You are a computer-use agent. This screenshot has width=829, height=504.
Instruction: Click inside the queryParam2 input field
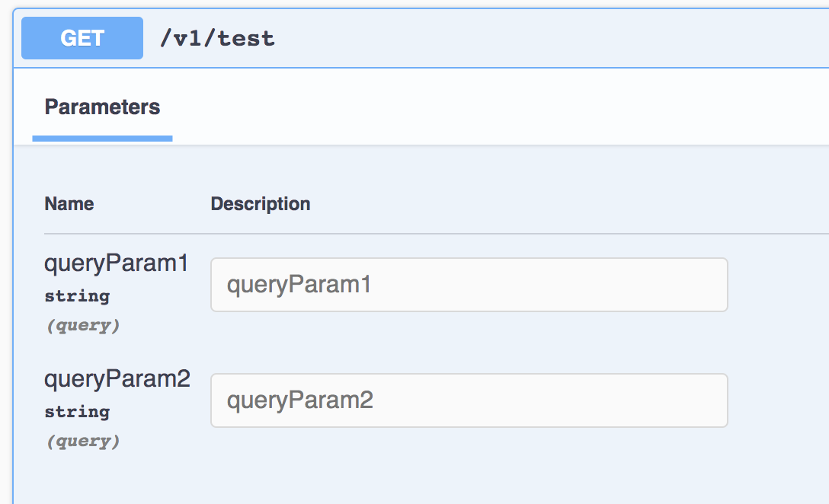point(468,400)
